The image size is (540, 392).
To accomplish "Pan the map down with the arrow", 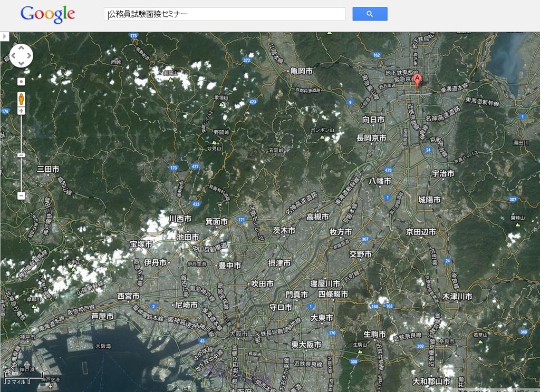I will [21, 63].
